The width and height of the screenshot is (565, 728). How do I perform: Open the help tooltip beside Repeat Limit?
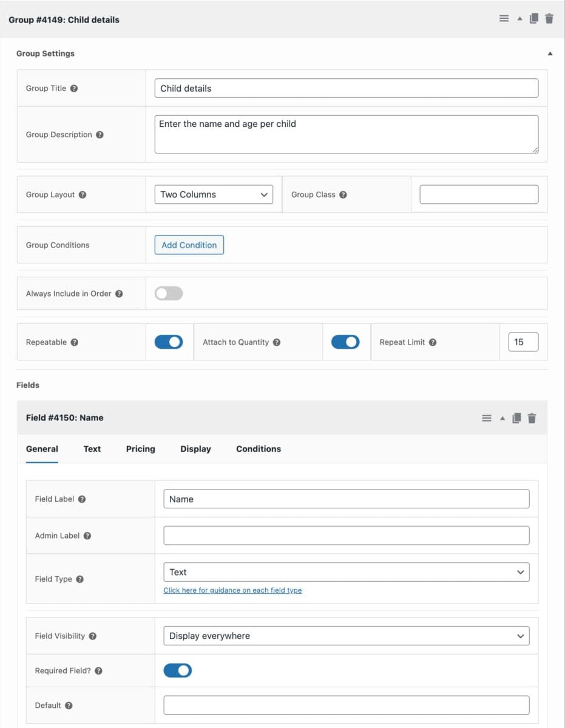(433, 342)
